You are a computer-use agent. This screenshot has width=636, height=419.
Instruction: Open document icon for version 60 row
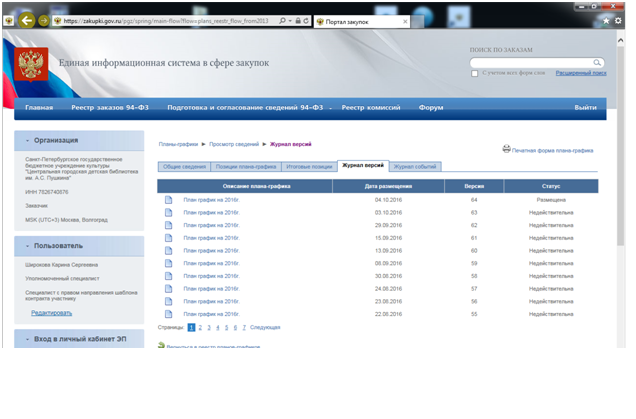tap(168, 251)
